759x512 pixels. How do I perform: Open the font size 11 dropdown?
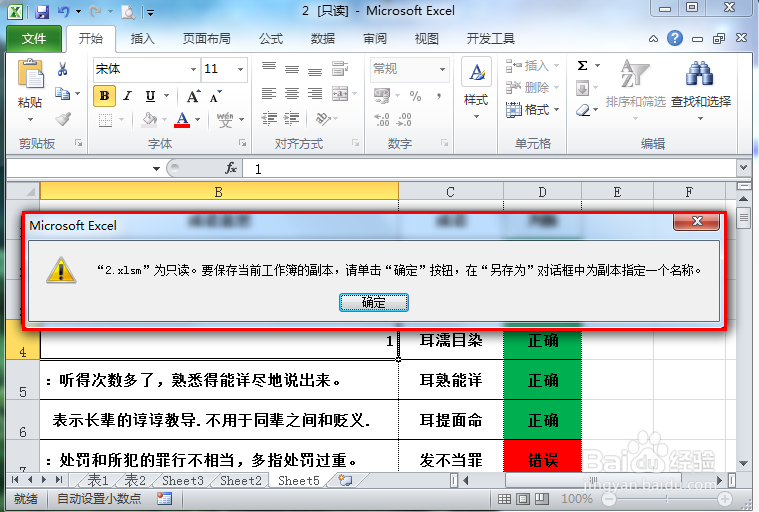click(241, 69)
